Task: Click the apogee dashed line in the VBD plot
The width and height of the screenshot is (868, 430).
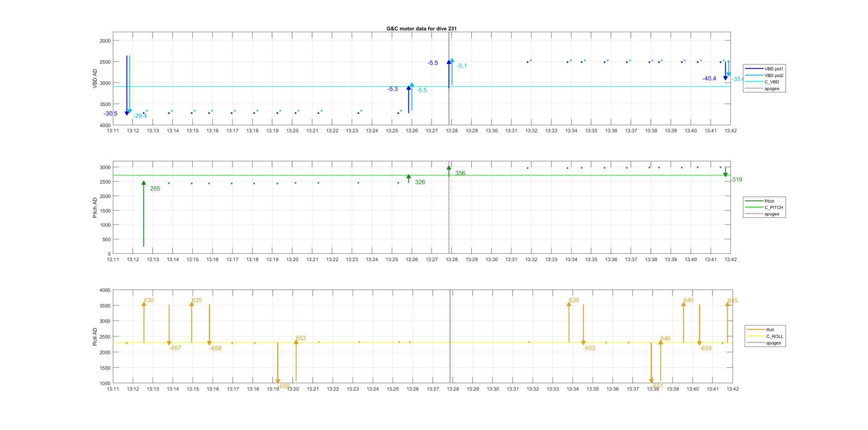Action: (x=449, y=79)
